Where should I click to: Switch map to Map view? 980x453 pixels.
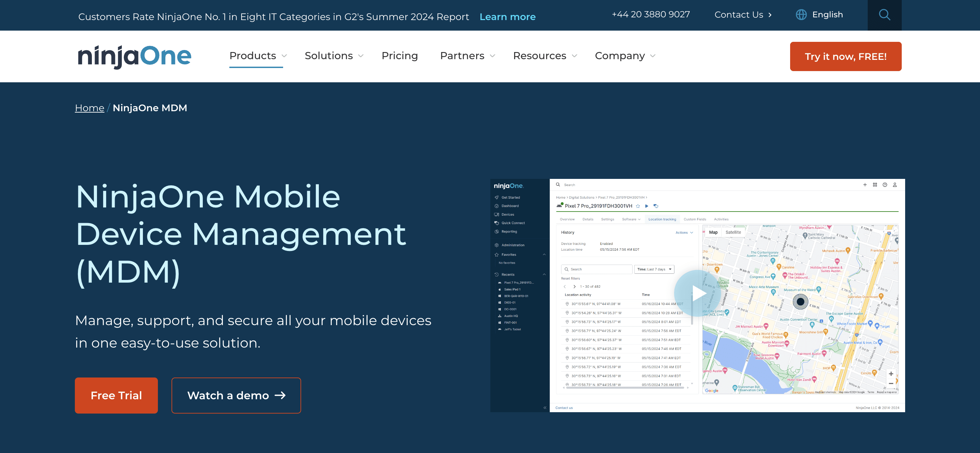[x=713, y=232]
